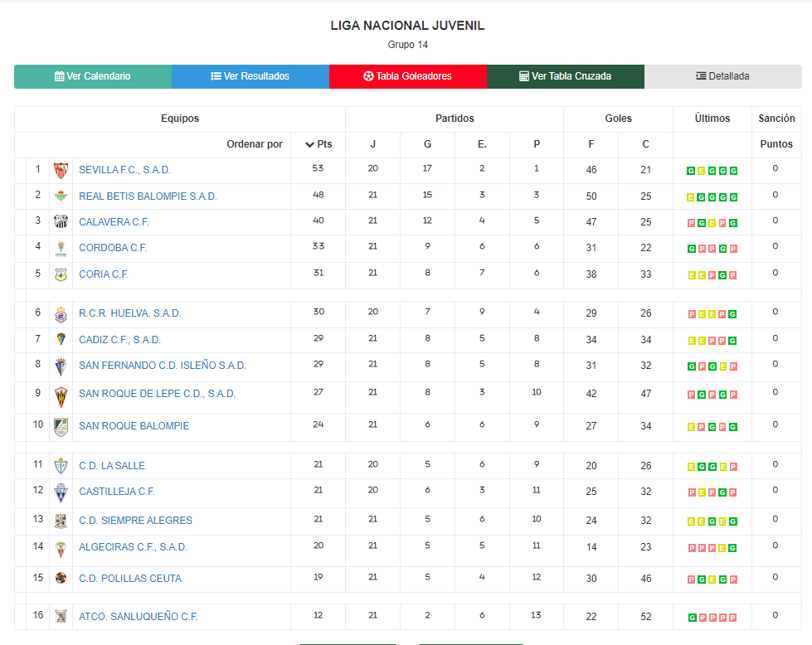Open ATCO. SANLUQUEÑO C.F. link
812x645 pixels.
pyautogui.click(x=139, y=617)
